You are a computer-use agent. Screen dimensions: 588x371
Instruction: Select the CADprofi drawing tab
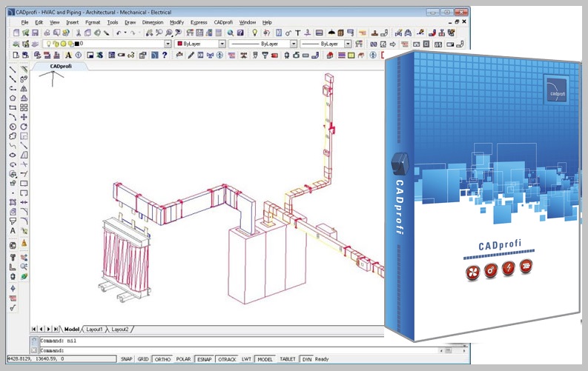[61, 66]
